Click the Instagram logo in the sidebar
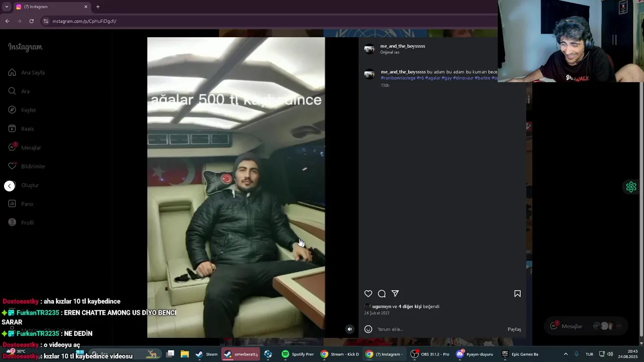 point(25,47)
